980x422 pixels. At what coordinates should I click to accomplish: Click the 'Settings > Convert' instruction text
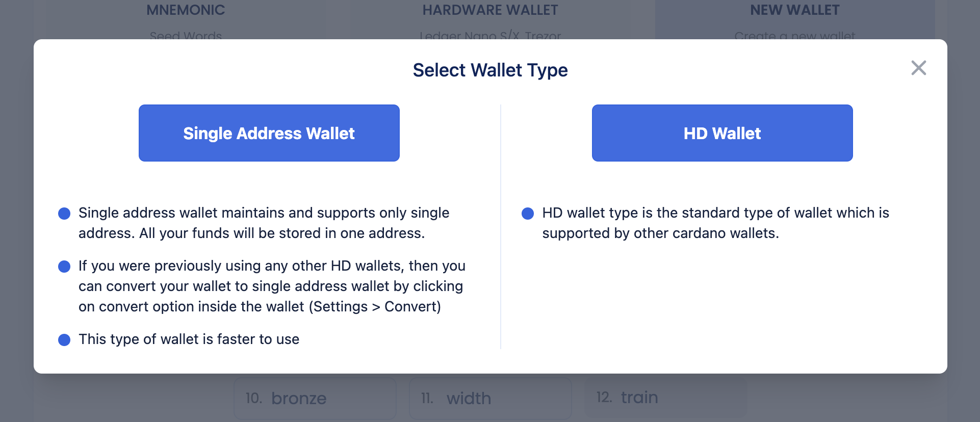pyautogui.click(x=377, y=306)
